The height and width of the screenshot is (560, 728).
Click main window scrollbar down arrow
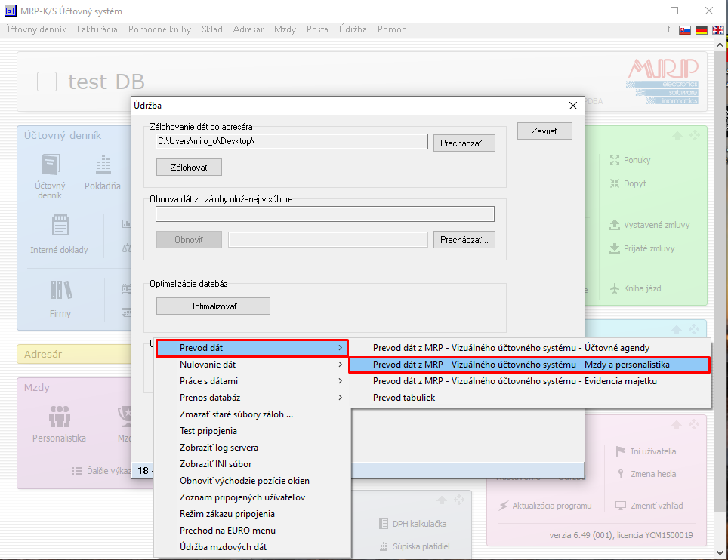pyautogui.click(x=720, y=553)
